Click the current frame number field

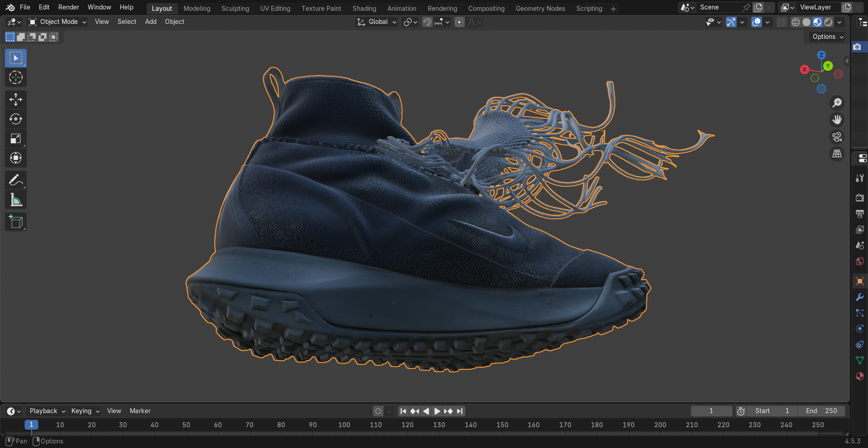coord(712,411)
